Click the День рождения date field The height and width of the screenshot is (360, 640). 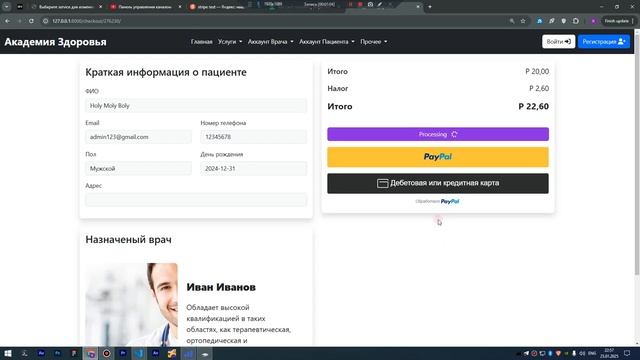click(x=253, y=169)
